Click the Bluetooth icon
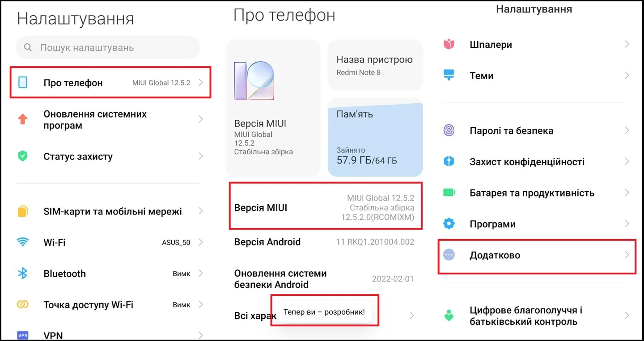This screenshot has width=644, height=341. click(22, 274)
